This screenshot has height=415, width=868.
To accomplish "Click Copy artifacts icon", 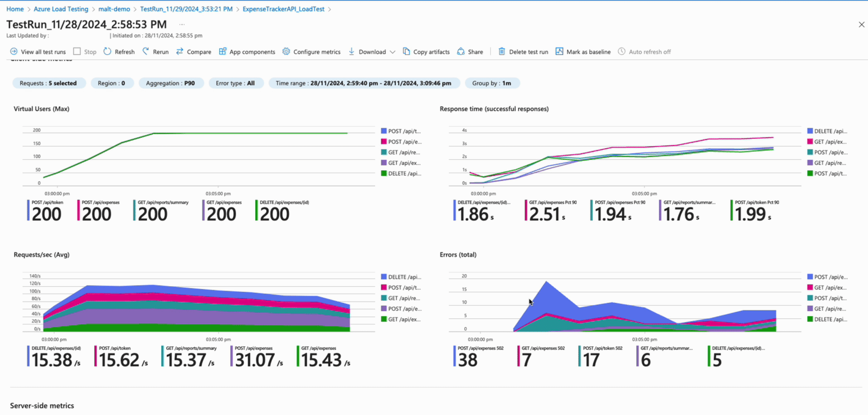I will (x=406, y=52).
